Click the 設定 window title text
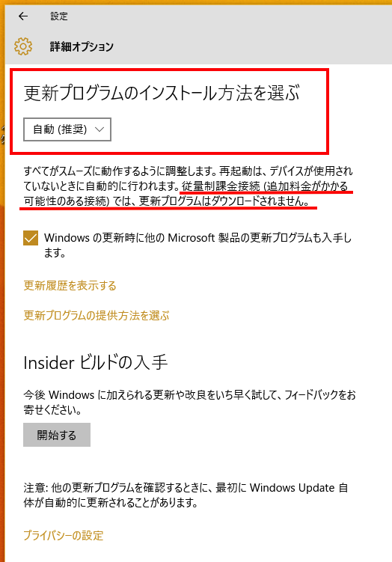Image resolution: width=392 pixels, height=562 pixels. 59,16
